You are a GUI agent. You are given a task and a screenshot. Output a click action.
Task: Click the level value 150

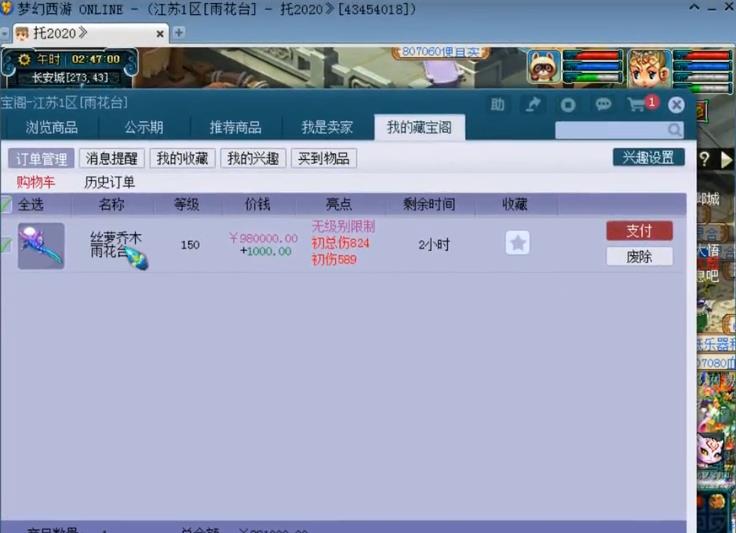(190, 244)
